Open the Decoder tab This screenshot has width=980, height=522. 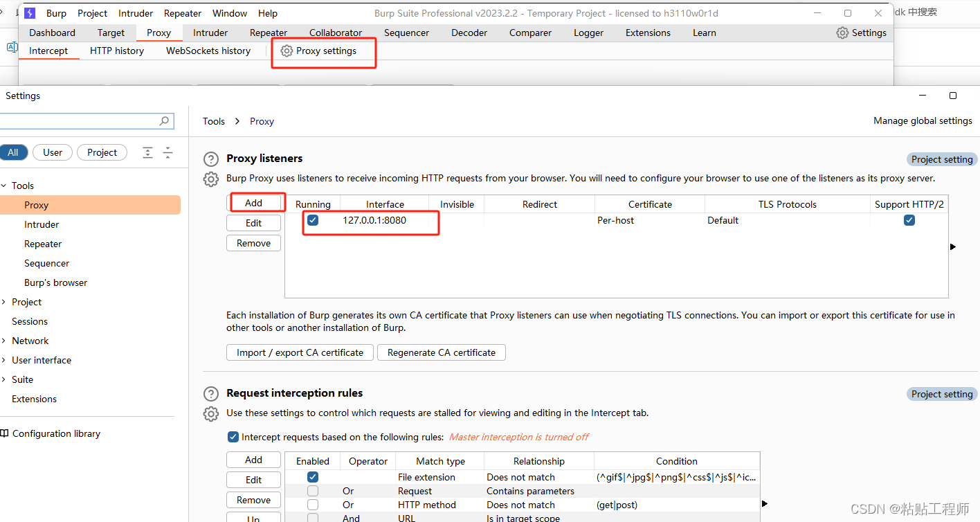469,33
